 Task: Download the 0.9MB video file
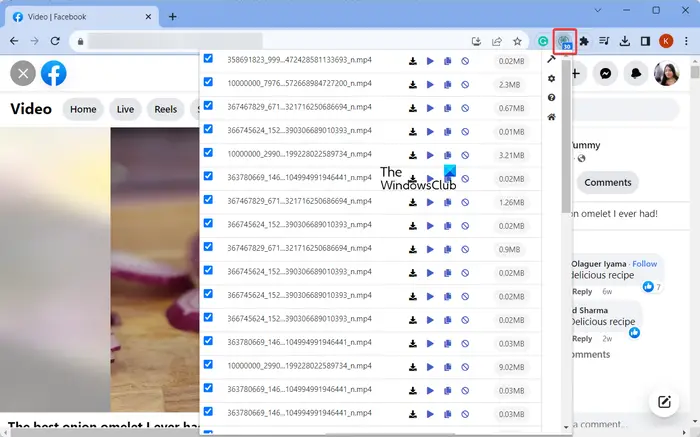click(412, 250)
